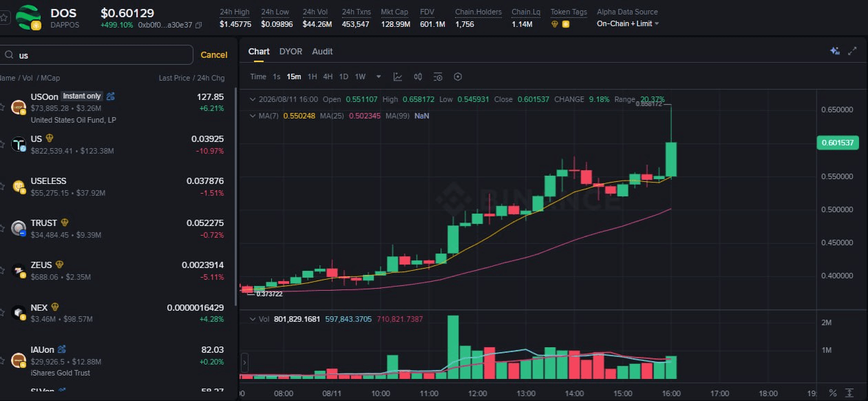Select the 1H timeframe
Viewport: 868px width, 401px height.
313,76
